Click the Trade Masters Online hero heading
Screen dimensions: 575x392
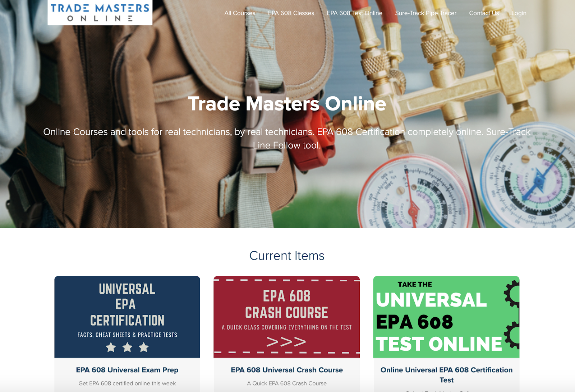(x=287, y=104)
